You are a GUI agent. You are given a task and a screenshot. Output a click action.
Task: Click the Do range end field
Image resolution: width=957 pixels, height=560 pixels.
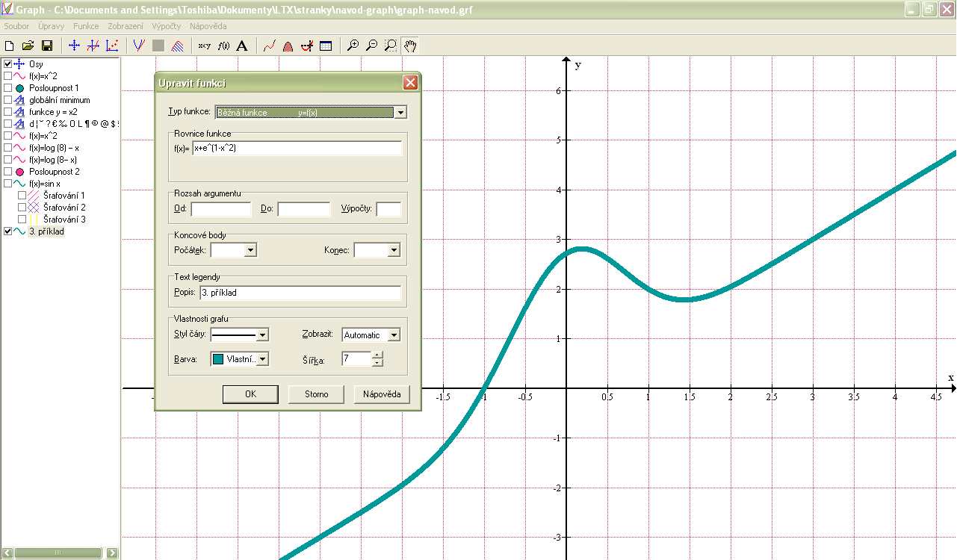point(304,209)
